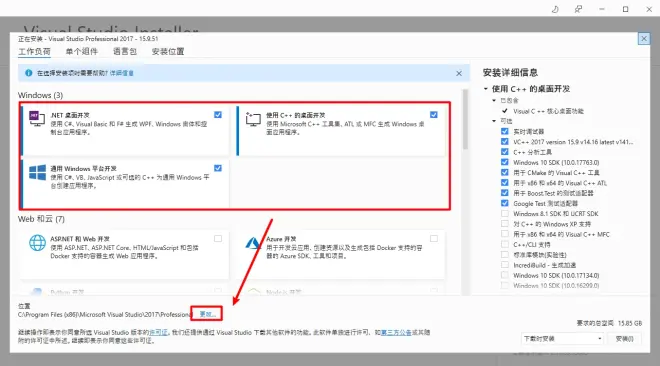660x366 pixels.
Task: Uncheck 用于 x86 和 x64 的 Visual C++ ATL checkbox
Action: click(x=505, y=183)
